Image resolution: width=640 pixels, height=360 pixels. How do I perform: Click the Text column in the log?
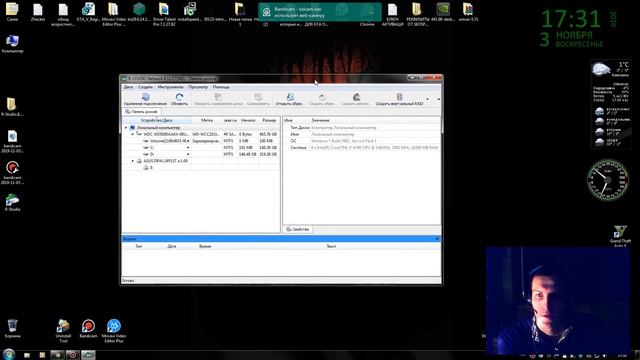click(331, 247)
